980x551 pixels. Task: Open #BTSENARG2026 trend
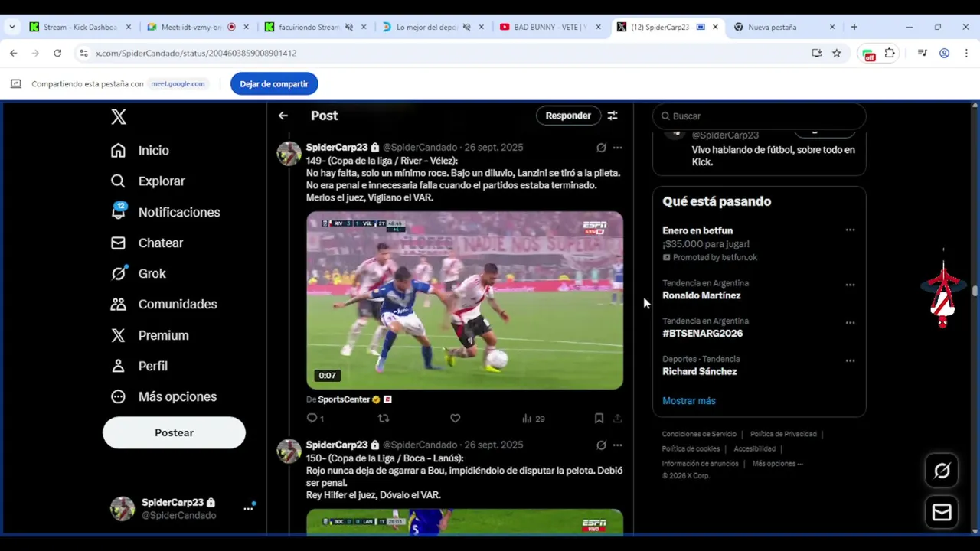[x=702, y=334]
